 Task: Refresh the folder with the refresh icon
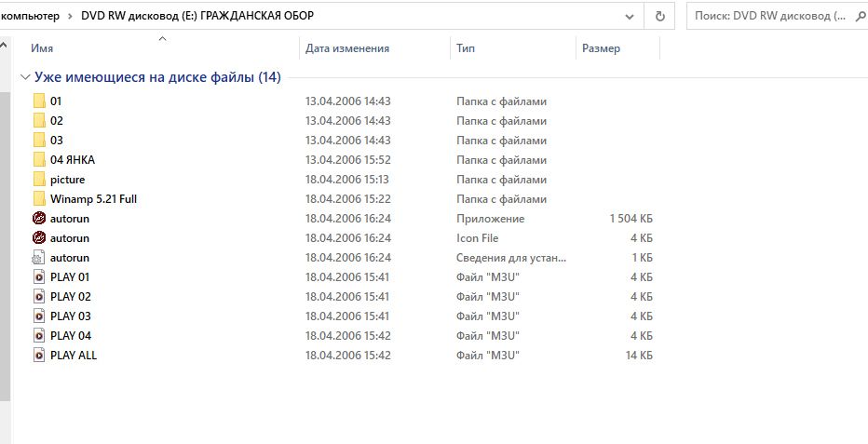click(x=660, y=17)
